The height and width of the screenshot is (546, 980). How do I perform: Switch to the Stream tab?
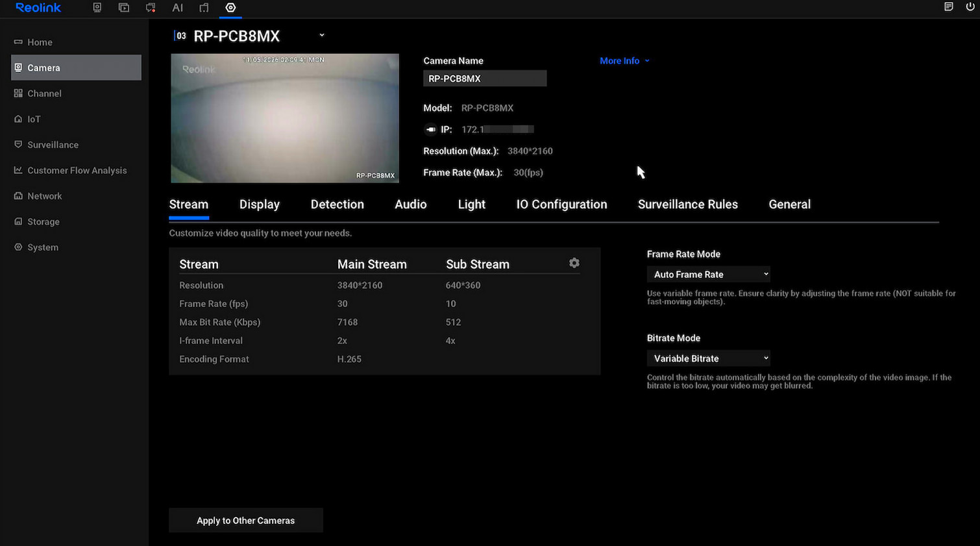tap(189, 205)
